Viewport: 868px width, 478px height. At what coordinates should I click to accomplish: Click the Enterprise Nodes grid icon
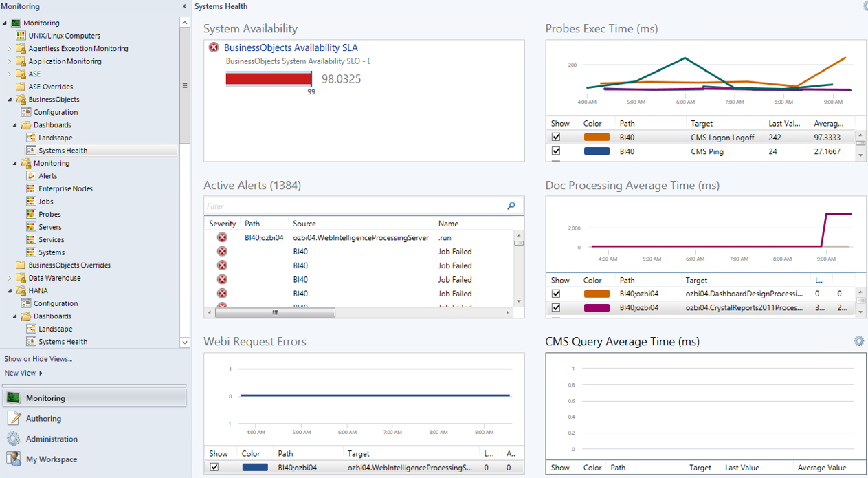pyautogui.click(x=31, y=188)
